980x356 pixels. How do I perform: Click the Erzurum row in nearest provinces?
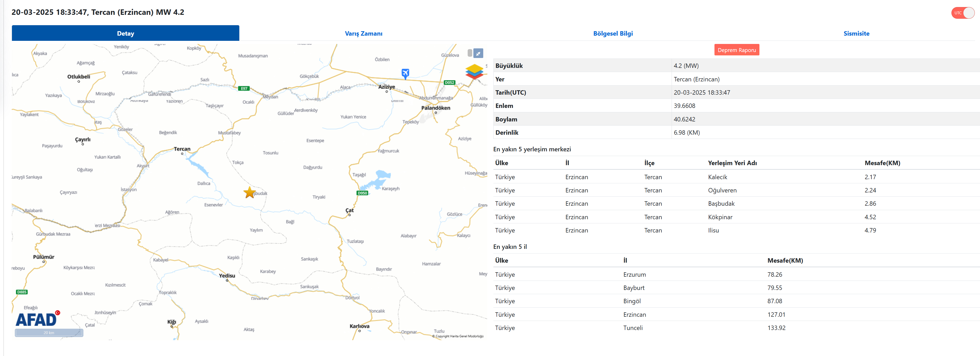pos(634,275)
